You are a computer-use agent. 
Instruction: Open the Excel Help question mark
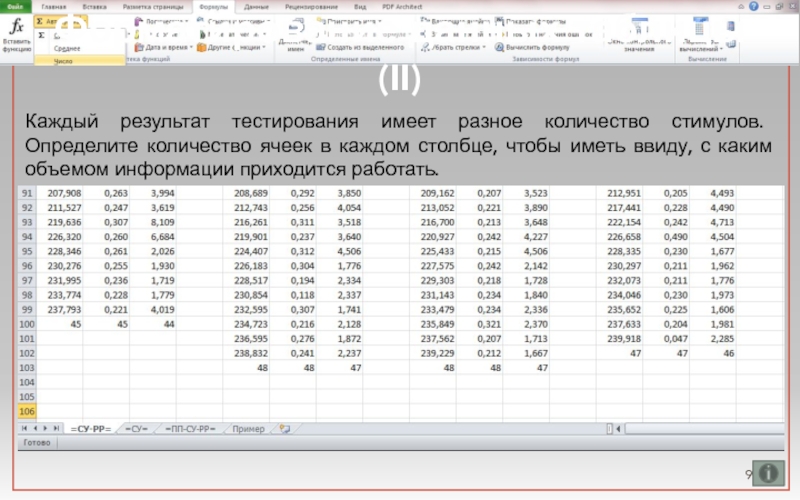click(x=752, y=6)
